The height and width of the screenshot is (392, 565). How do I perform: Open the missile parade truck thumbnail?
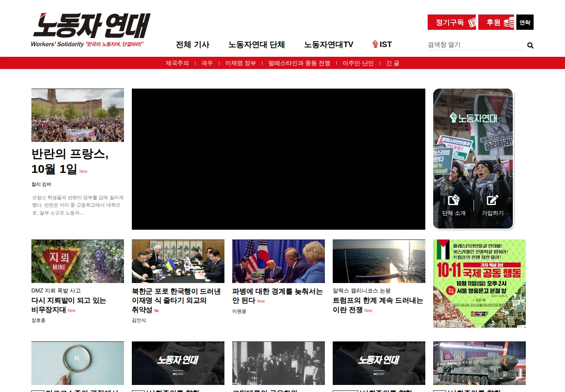(x=479, y=363)
